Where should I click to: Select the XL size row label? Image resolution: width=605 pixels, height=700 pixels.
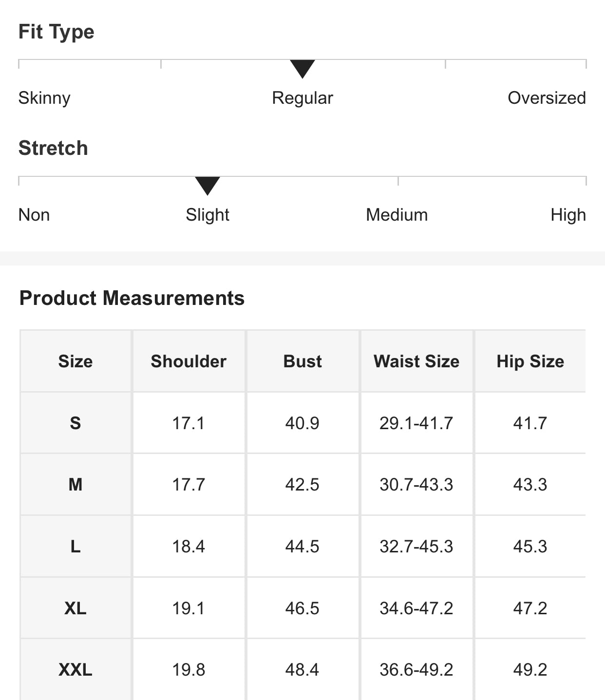pos(76,608)
